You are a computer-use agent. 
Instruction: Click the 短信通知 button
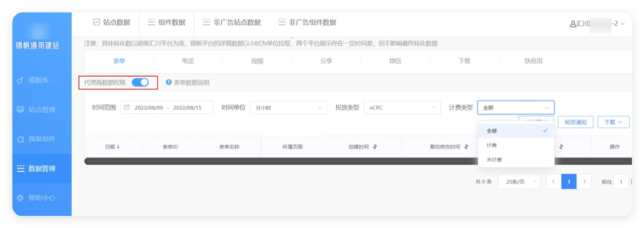pos(575,122)
